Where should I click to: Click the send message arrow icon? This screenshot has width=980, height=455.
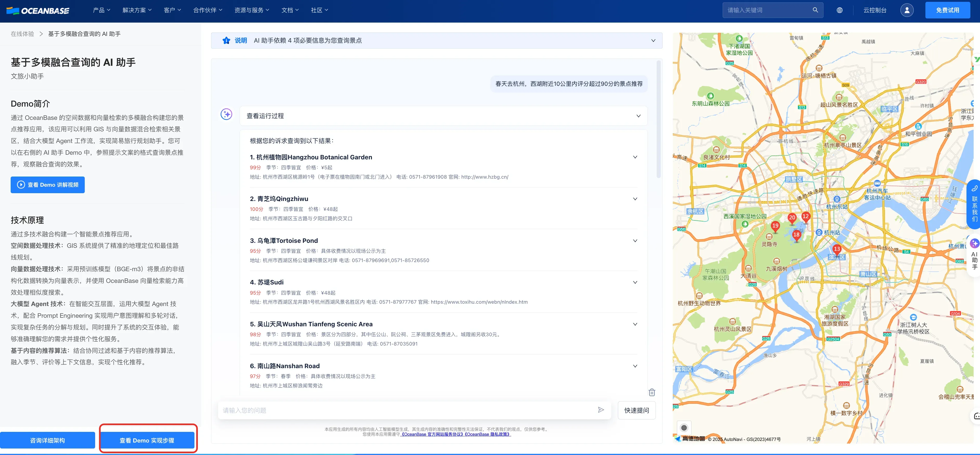[601, 410]
